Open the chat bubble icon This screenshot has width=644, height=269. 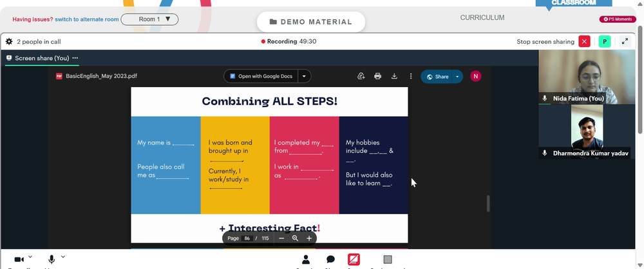(330, 259)
